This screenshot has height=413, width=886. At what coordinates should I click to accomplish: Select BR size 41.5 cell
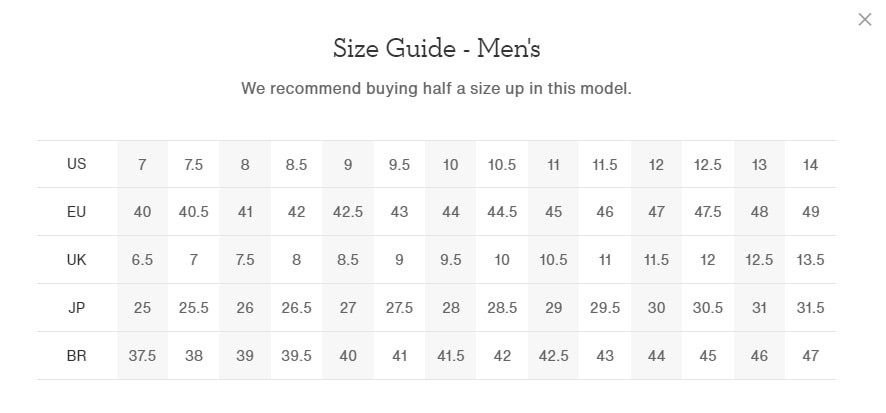click(x=451, y=356)
